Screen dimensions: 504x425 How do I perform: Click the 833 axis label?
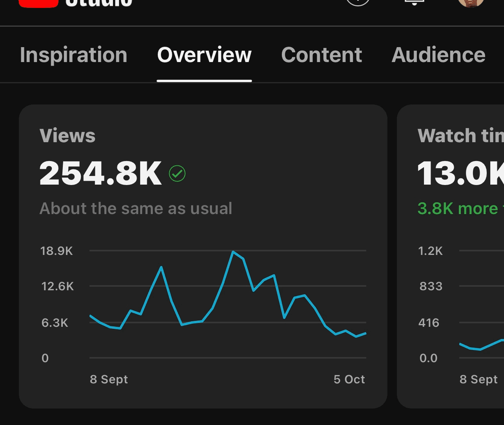click(431, 286)
